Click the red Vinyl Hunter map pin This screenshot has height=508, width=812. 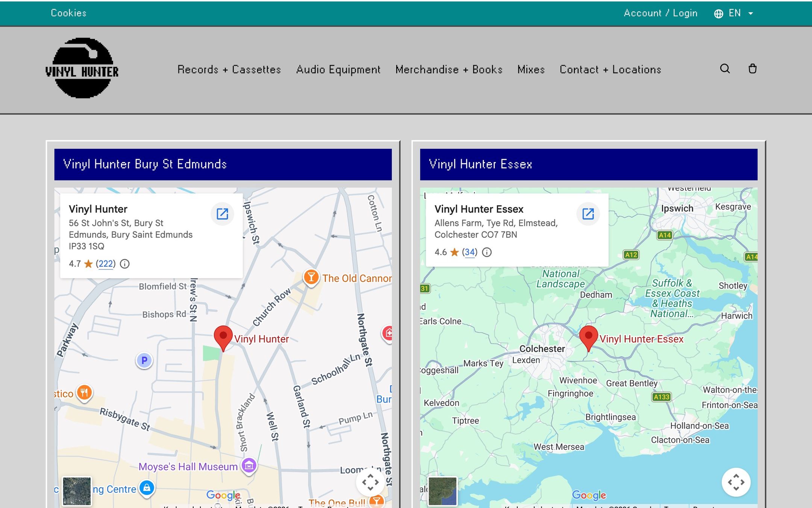coord(223,338)
